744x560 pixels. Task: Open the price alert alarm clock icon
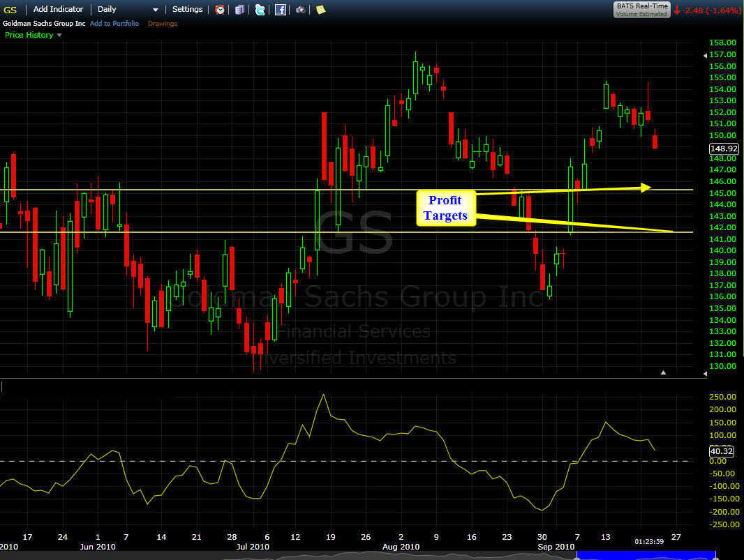tap(220, 10)
